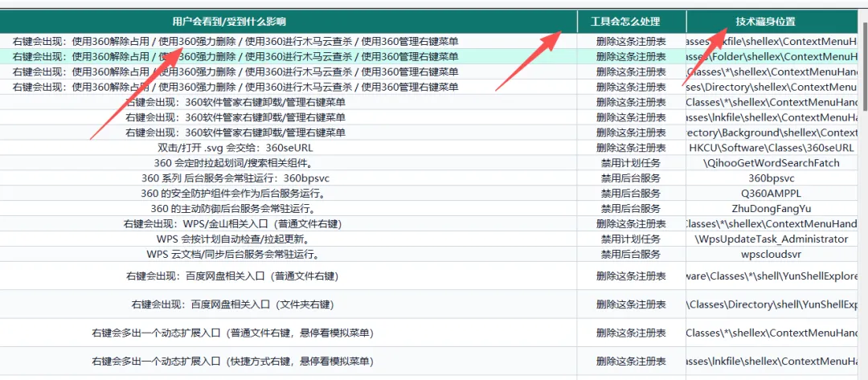Screen dimensions: 868x380
Task: Click 删除这条注册表 in the WPS/金山相关入口 row
Action: click(631, 224)
